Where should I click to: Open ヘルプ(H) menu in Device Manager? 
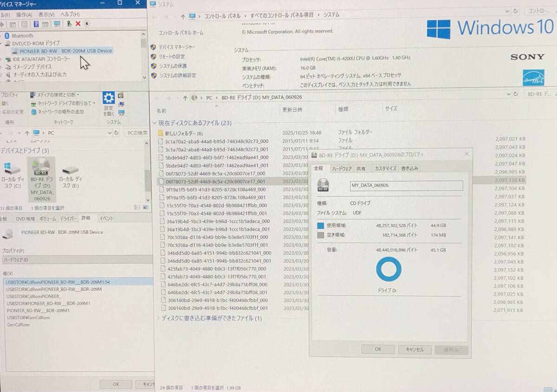pos(70,15)
